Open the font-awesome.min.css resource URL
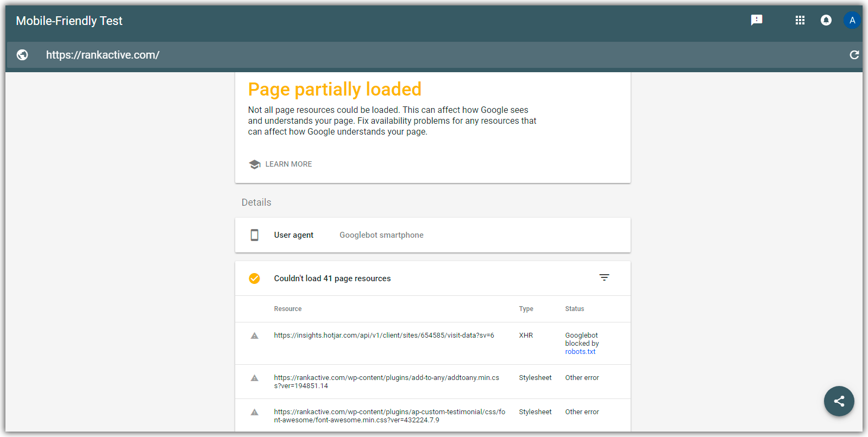The height and width of the screenshot is (437, 868). (x=389, y=416)
